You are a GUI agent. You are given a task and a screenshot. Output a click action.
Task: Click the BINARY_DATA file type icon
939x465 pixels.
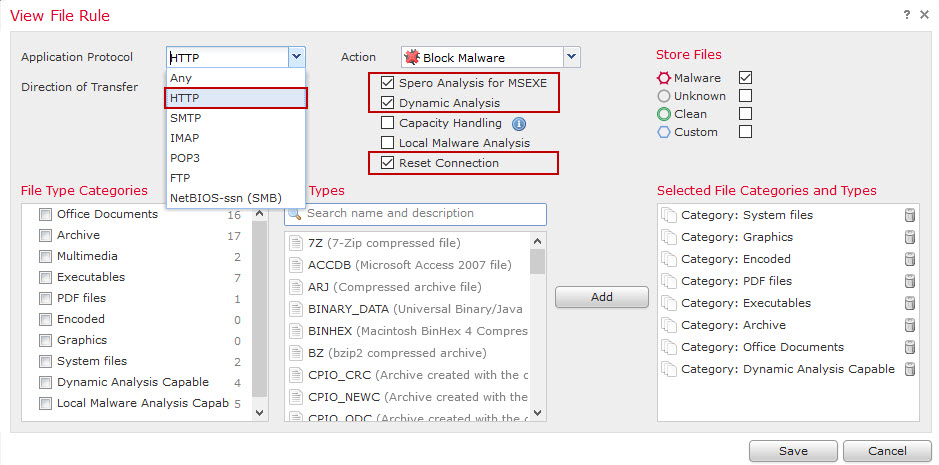[296, 309]
